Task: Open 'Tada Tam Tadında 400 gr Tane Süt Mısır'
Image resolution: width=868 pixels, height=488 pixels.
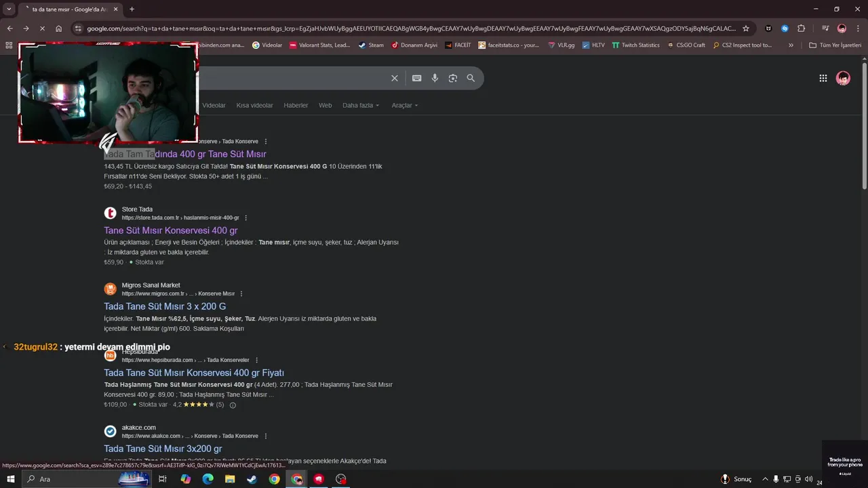Action: pyautogui.click(x=185, y=155)
